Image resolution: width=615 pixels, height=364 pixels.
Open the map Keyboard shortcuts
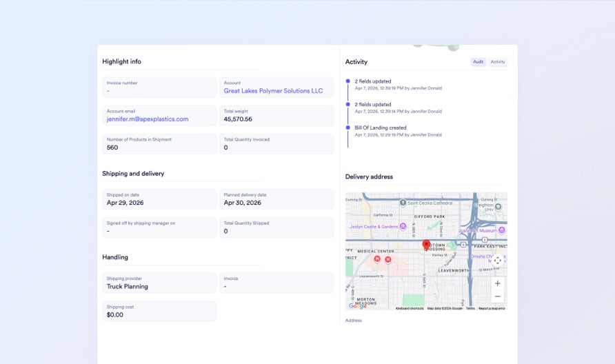coord(410,308)
